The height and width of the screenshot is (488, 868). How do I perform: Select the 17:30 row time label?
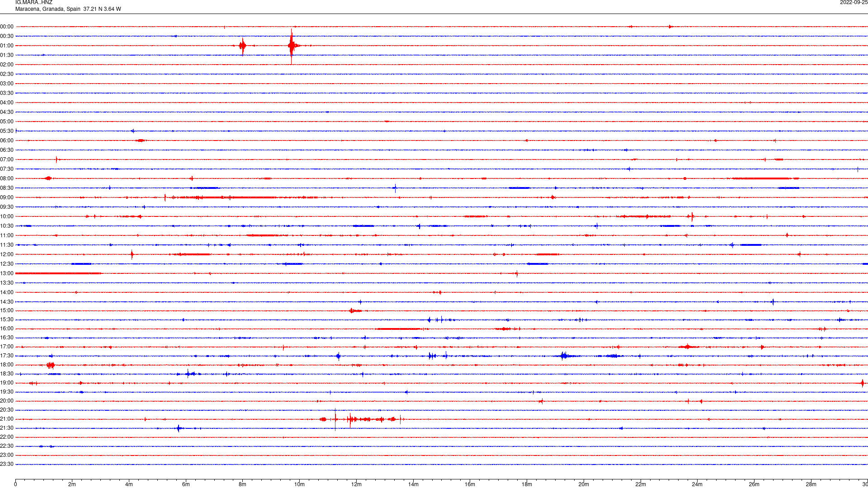click(x=7, y=356)
